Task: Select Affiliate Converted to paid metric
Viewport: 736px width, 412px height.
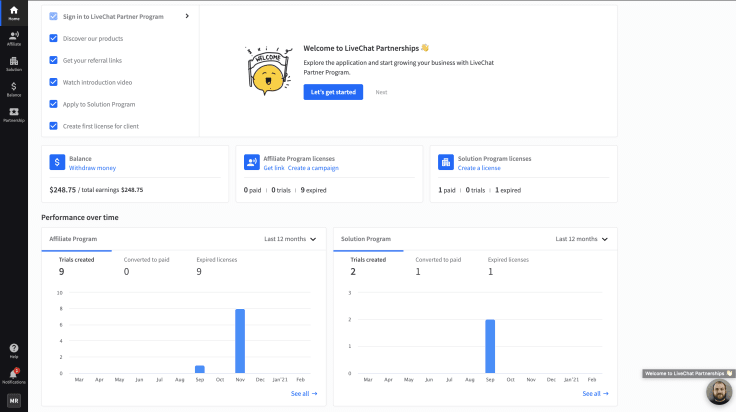Action: click(146, 266)
